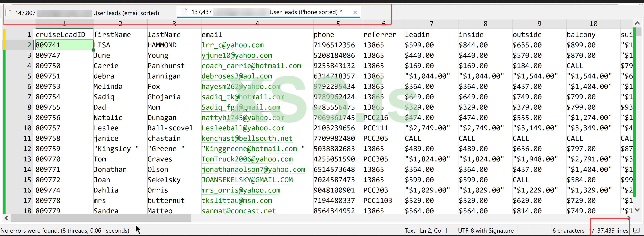
Task: Click the Ln 2, Col 1 position indicator
Action: [434, 230]
